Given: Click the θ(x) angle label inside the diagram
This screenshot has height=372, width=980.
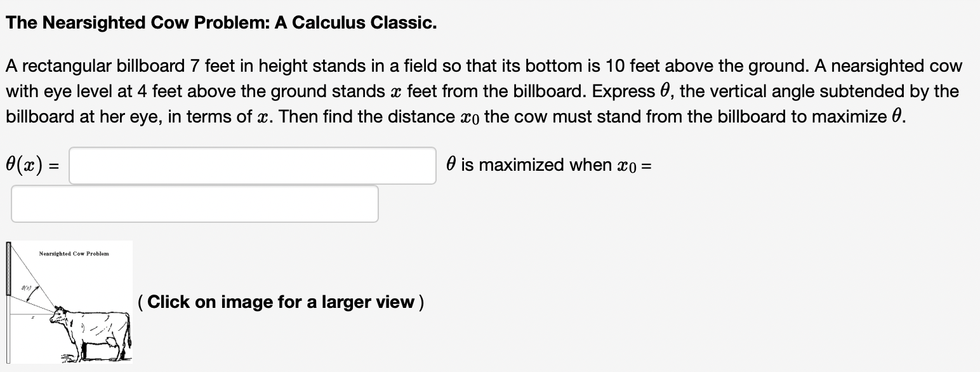Looking at the screenshot, I should pos(26,287).
